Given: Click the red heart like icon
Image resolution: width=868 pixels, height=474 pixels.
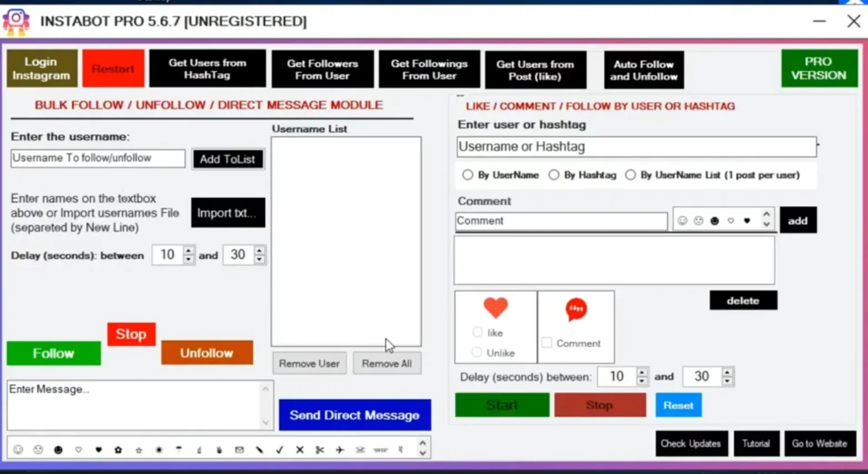Looking at the screenshot, I should [495, 307].
